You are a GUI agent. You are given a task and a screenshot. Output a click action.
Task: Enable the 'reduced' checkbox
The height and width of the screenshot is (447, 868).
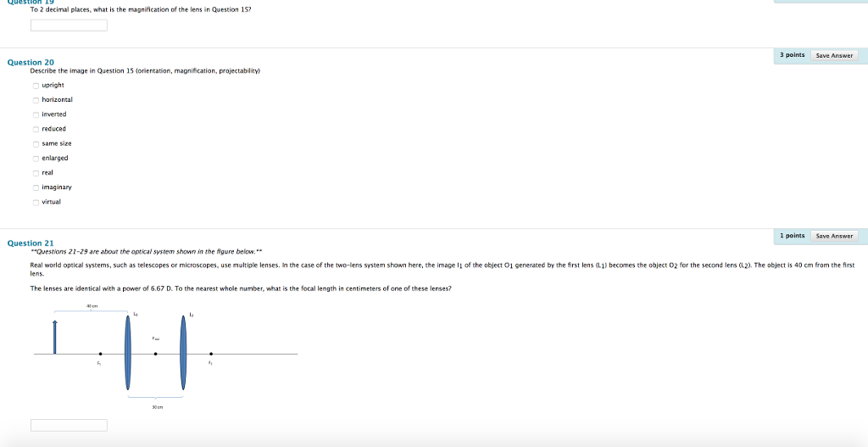pos(36,129)
